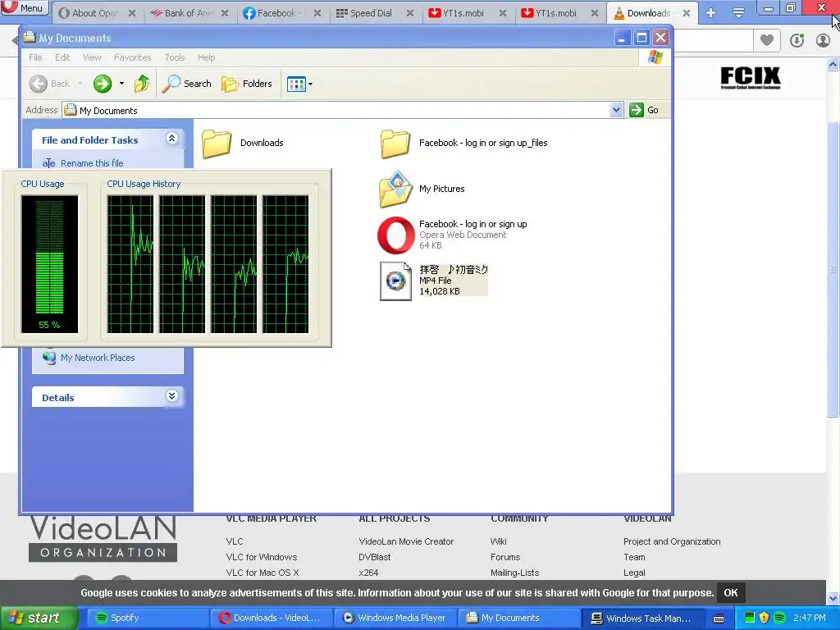
Task: Click Project and Organization link
Action: pos(672,541)
